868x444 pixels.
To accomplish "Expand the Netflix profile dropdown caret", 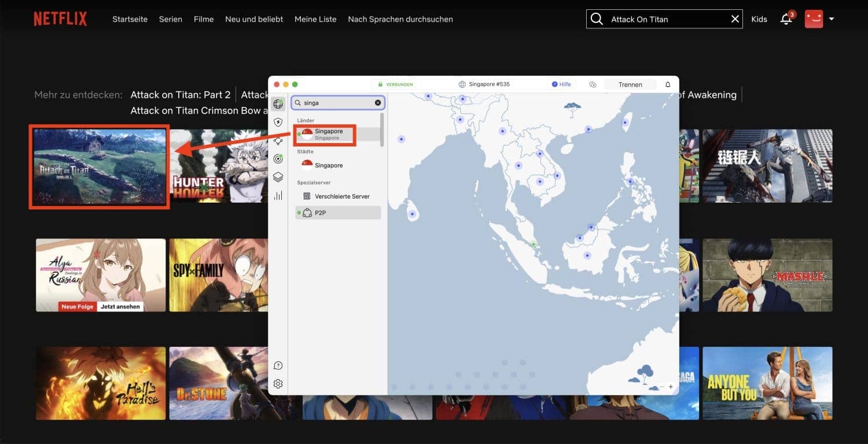I will click(832, 19).
